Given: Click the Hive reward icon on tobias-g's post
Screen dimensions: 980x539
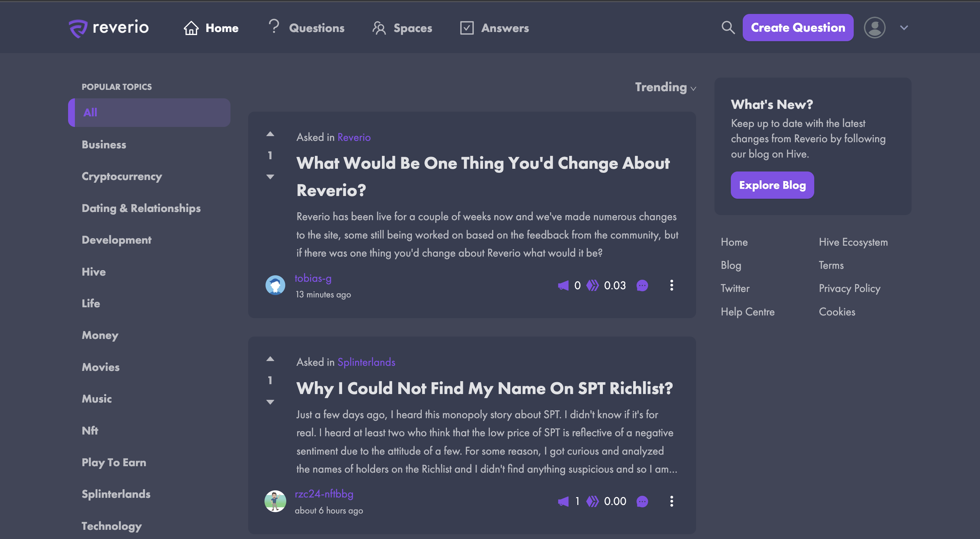Looking at the screenshot, I should [592, 285].
